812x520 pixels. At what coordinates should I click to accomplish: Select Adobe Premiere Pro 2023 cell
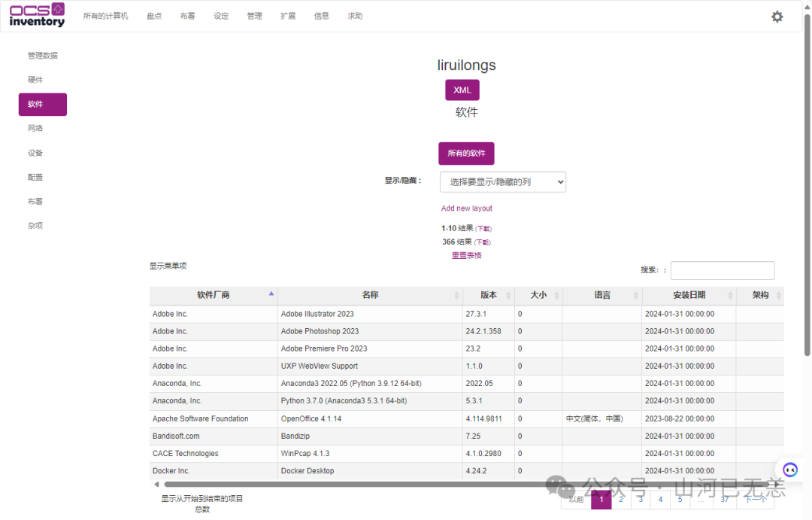(x=370, y=349)
